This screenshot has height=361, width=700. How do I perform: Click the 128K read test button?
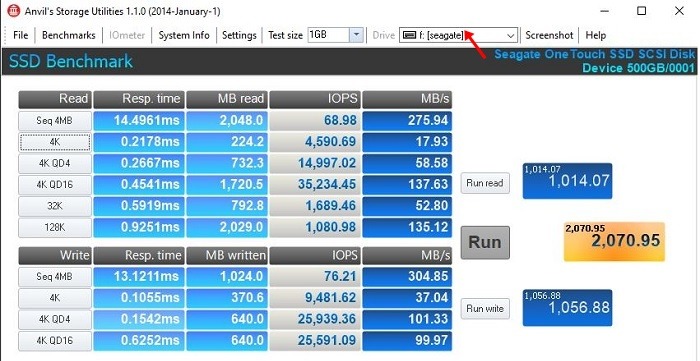pos(55,228)
